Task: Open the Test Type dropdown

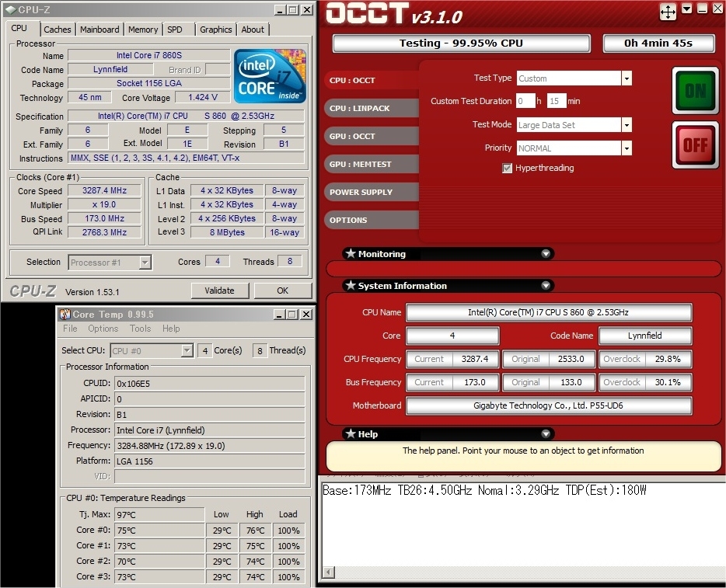Action: [x=627, y=78]
